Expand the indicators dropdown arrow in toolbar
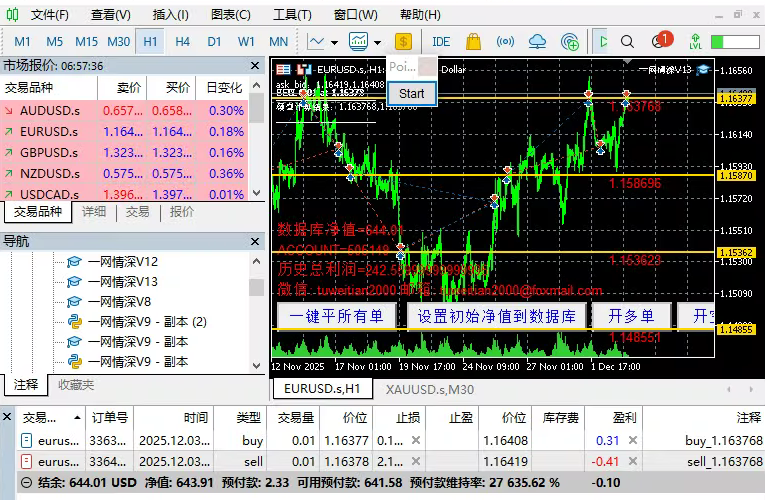This screenshot has height=500, width=765. point(377,42)
